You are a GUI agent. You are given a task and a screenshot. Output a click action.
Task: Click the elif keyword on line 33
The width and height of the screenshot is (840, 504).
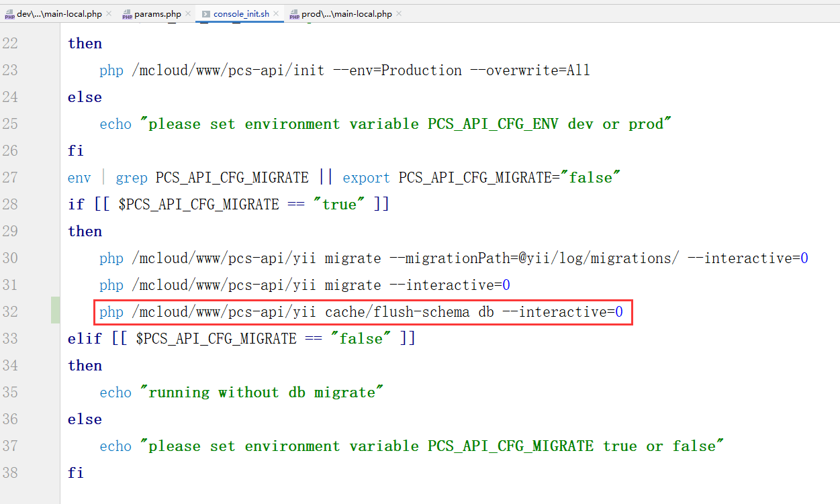coord(85,339)
